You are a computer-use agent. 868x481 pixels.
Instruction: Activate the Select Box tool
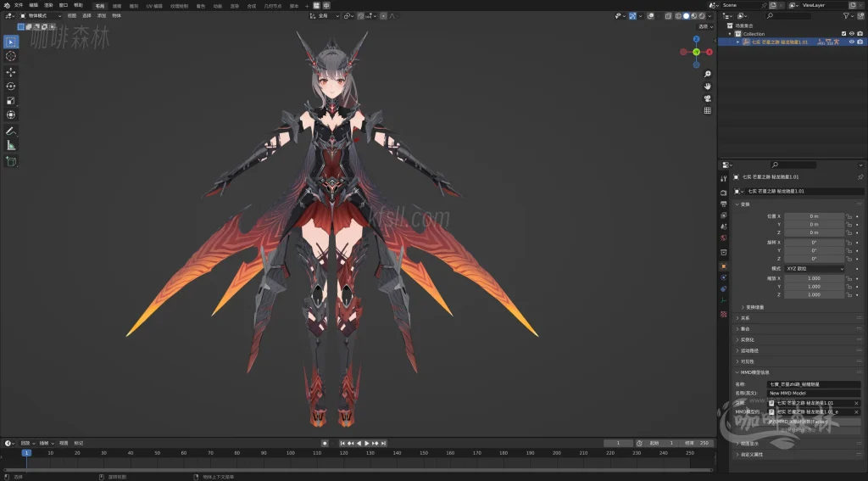[x=10, y=42]
